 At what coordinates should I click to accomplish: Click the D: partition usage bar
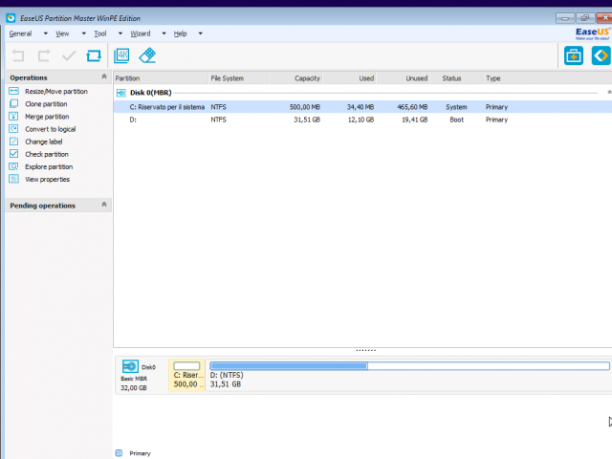coord(409,366)
